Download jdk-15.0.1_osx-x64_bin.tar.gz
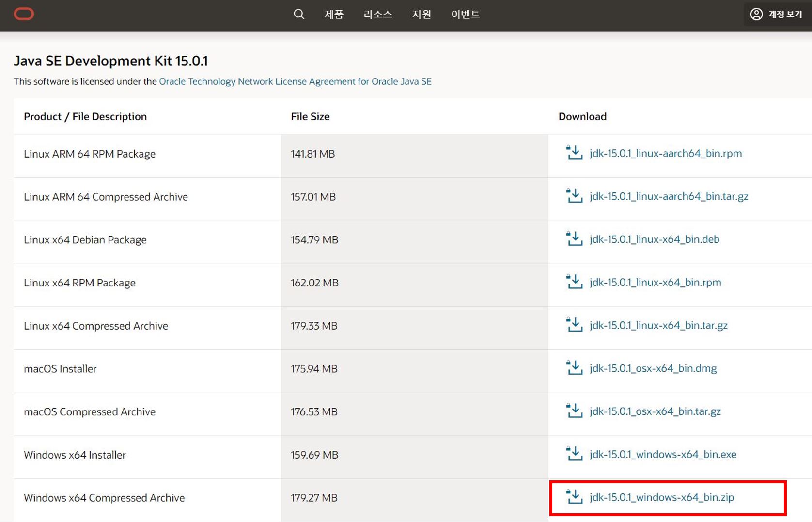The height and width of the screenshot is (522, 812). 655,411
